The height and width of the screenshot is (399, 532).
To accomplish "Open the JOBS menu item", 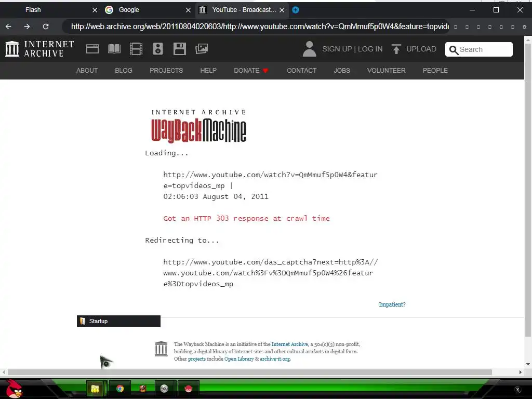I will coord(342,71).
